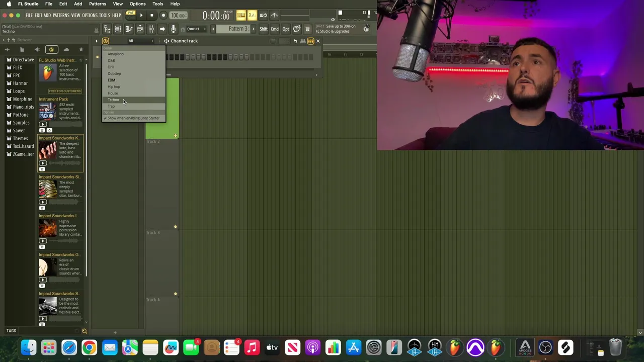The height and width of the screenshot is (362, 644).
Task: Toggle PAT/SONG mode switch
Action: click(x=130, y=15)
